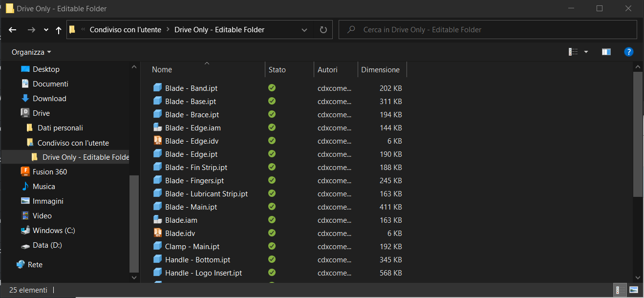Screen dimensions: 644x298
Task: Go back to previous folder
Action: [x=13, y=30]
